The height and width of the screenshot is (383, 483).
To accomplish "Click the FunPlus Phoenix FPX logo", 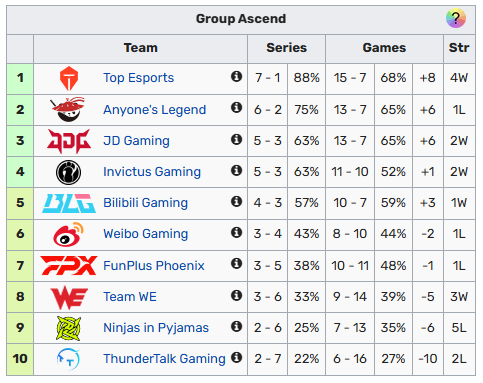I will (69, 266).
